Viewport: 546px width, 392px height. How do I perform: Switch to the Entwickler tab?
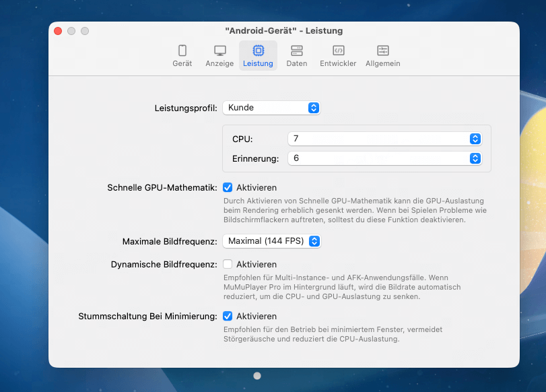point(337,55)
